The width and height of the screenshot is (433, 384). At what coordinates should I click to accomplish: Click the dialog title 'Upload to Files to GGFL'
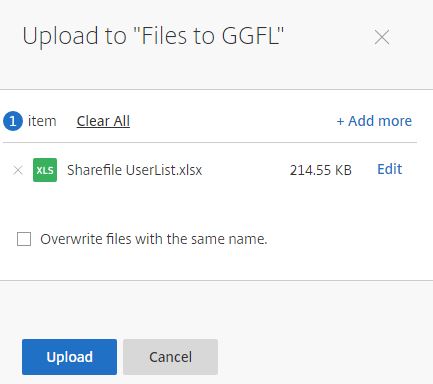tap(153, 36)
